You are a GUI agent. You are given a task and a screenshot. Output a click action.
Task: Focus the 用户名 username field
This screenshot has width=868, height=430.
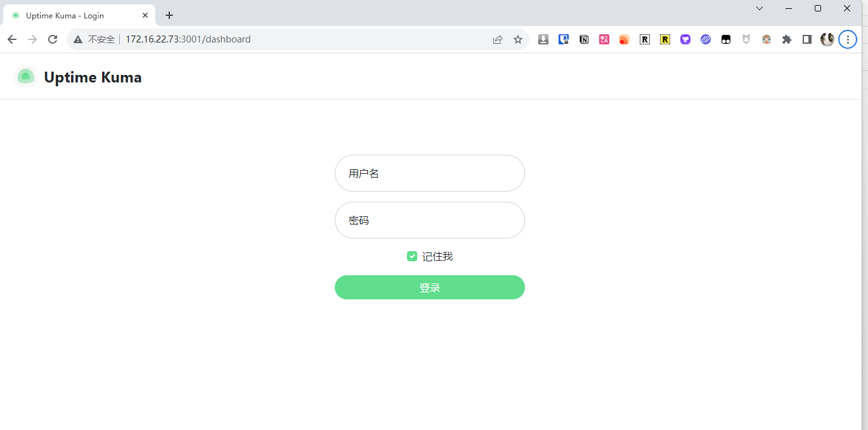click(x=429, y=173)
